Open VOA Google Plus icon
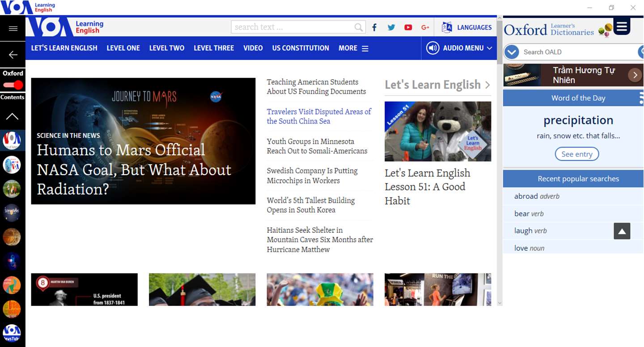 pyautogui.click(x=425, y=27)
